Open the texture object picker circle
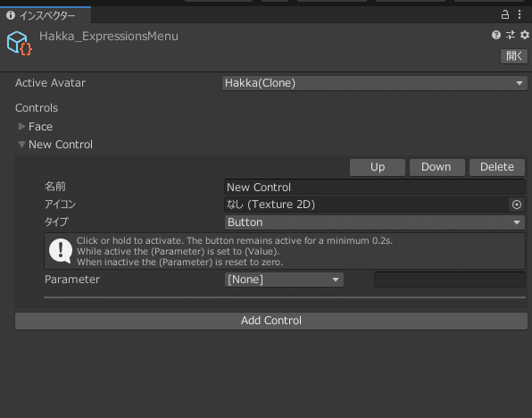 [517, 205]
